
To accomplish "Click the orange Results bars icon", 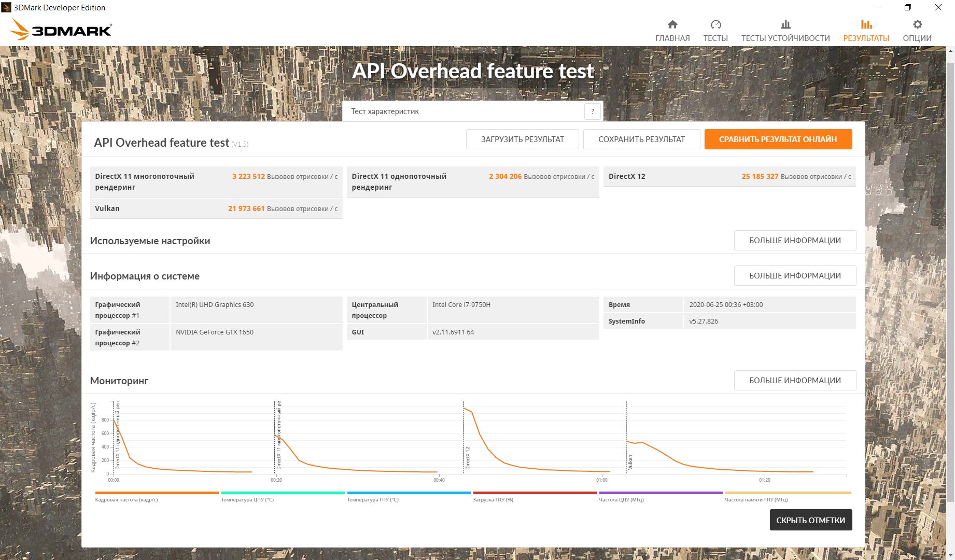I will click(x=866, y=24).
